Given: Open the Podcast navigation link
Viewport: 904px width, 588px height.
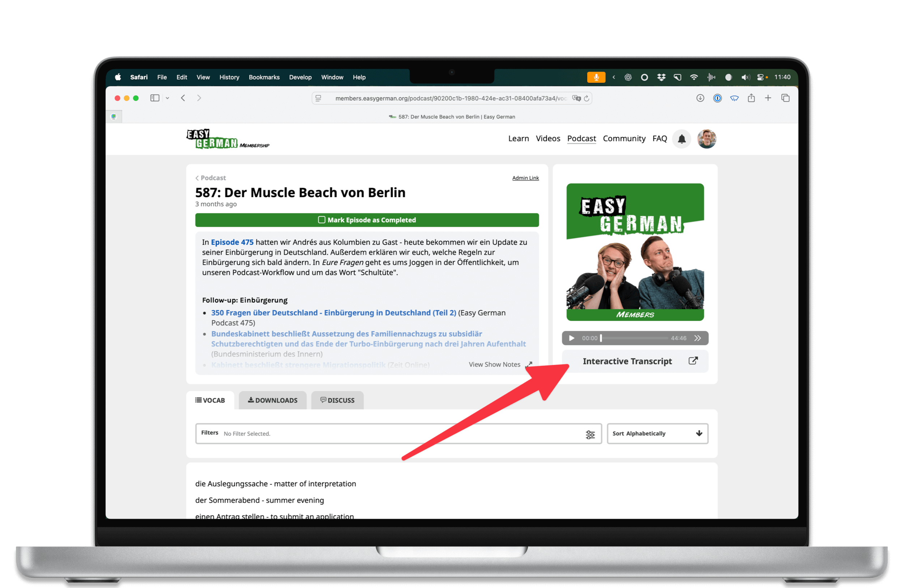Looking at the screenshot, I should [x=581, y=138].
